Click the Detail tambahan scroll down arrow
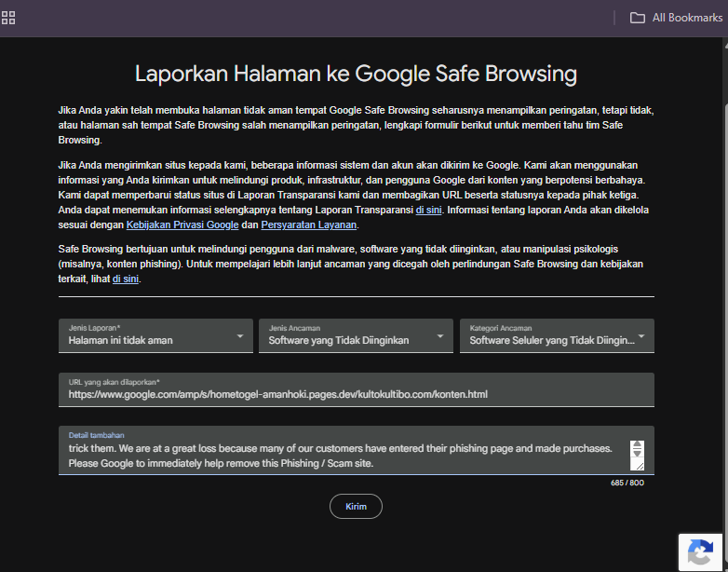 [x=637, y=453]
